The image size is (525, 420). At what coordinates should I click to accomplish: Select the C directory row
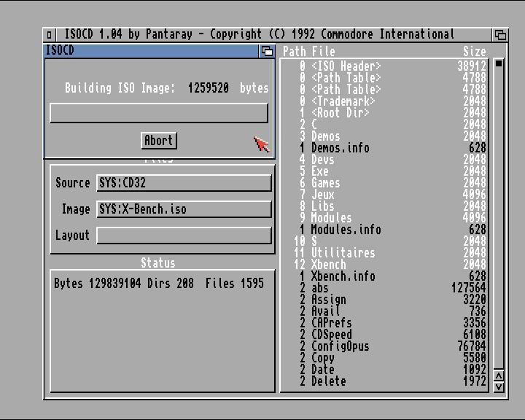[384, 124]
